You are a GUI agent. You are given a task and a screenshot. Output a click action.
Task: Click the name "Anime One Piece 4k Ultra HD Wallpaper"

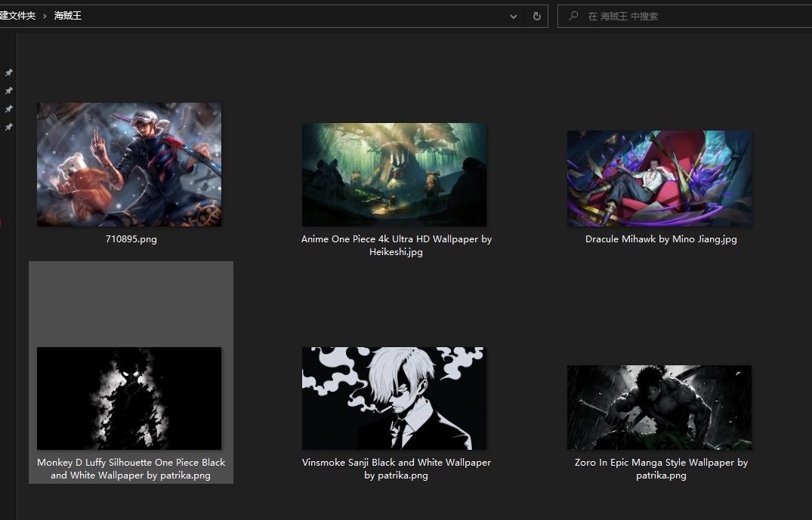coord(390,239)
